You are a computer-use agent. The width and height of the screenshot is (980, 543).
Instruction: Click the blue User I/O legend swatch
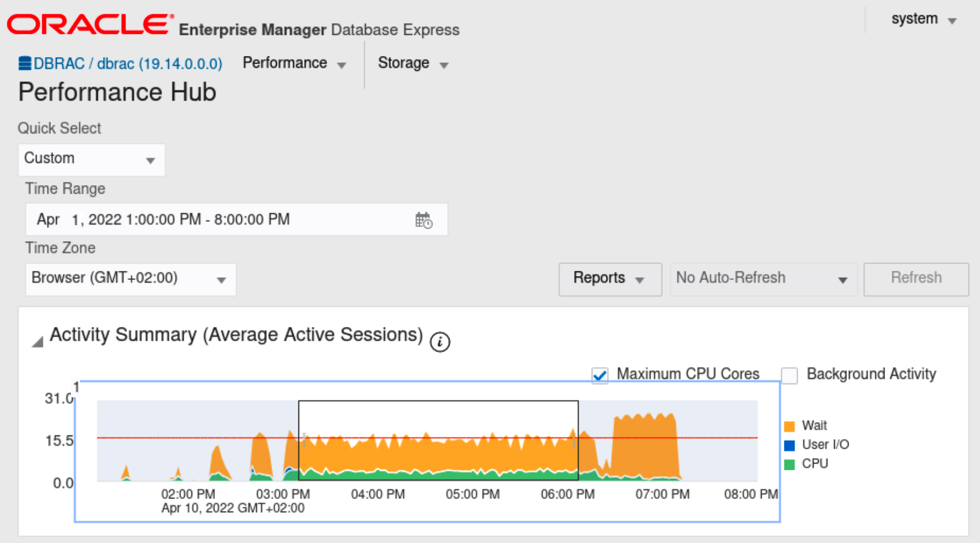[790, 445]
